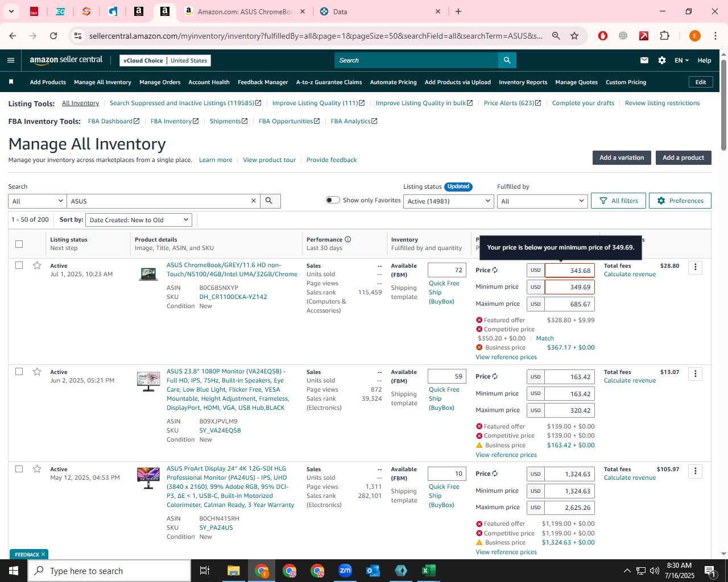Open Automate Pricing nav item
Image resolution: width=728 pixels, height=582 pixels.
(393, 82)
